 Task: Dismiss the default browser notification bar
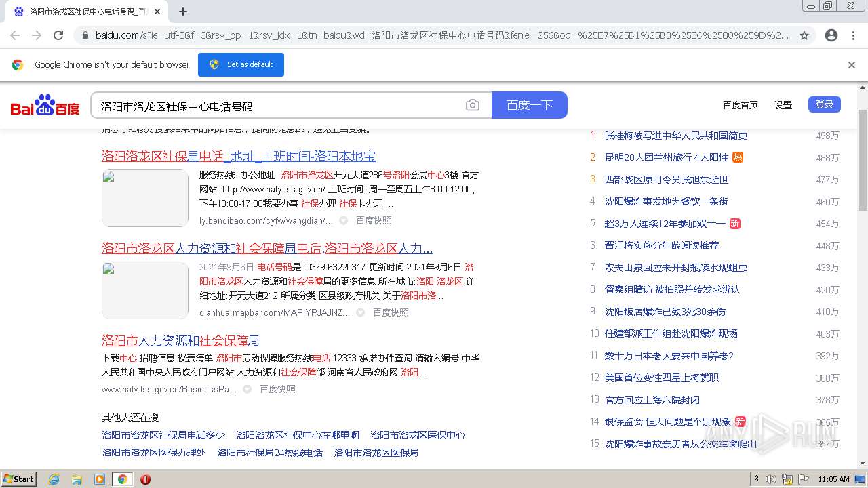(x=852, y=65)
